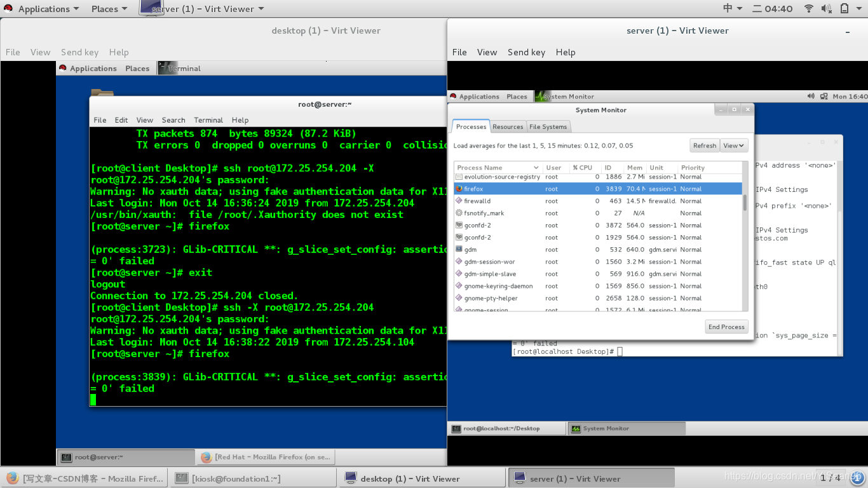The image size is (868, 488).
Task: Switch to the Processes tab
Action: coord(471,126)
